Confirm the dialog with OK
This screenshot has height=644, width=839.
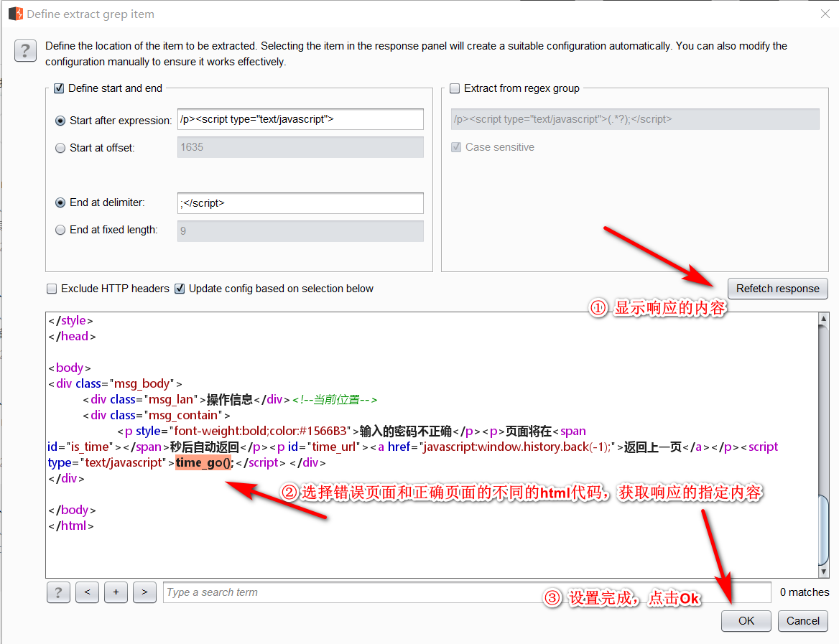[746, 620]
